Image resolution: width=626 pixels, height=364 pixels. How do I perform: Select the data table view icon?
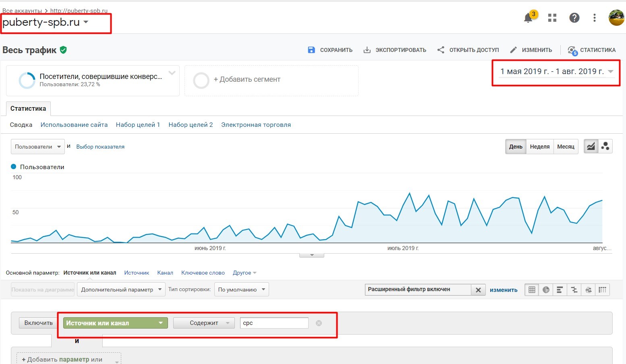[532, 290]
